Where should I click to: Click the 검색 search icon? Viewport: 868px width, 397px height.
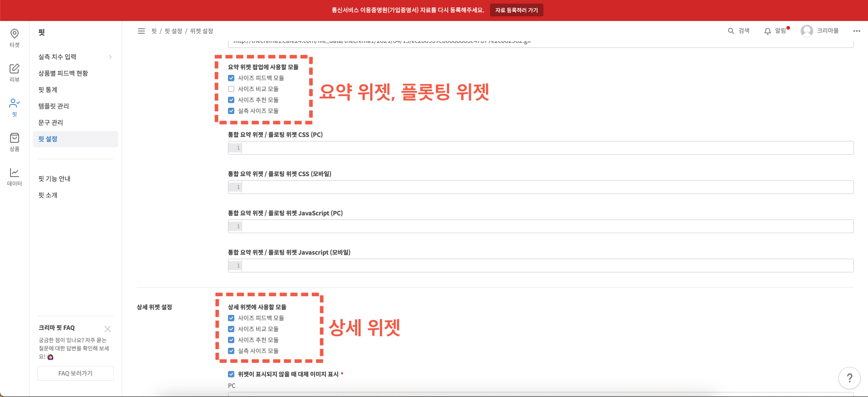[x=731, y=31]
